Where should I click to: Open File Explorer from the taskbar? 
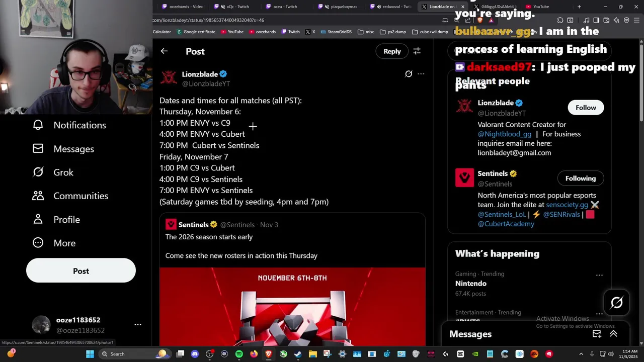(x=312, y=354)
